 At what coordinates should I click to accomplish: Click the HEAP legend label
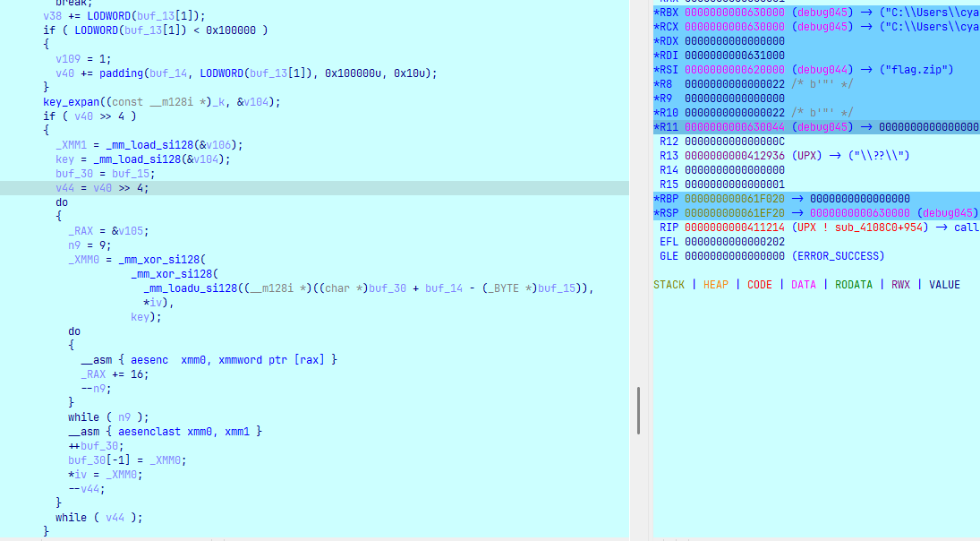coord(715,284)
